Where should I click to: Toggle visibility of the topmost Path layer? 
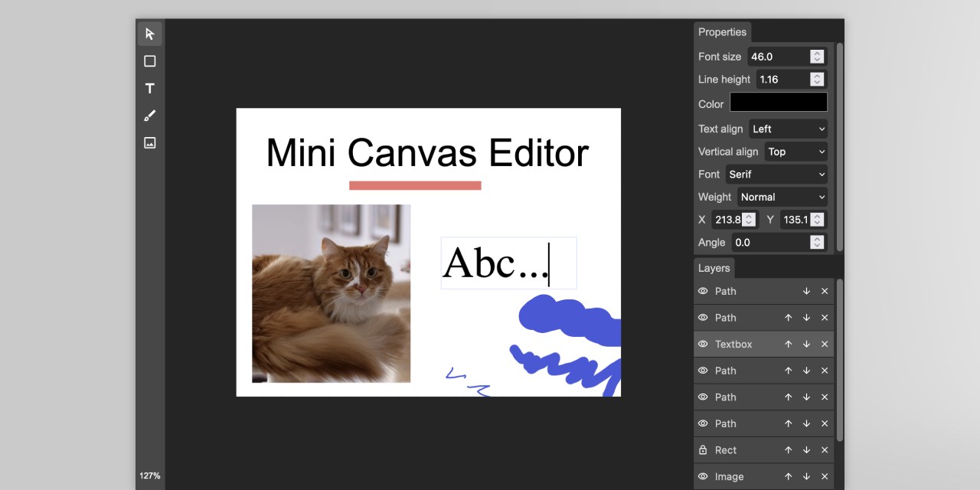point(702,291)
